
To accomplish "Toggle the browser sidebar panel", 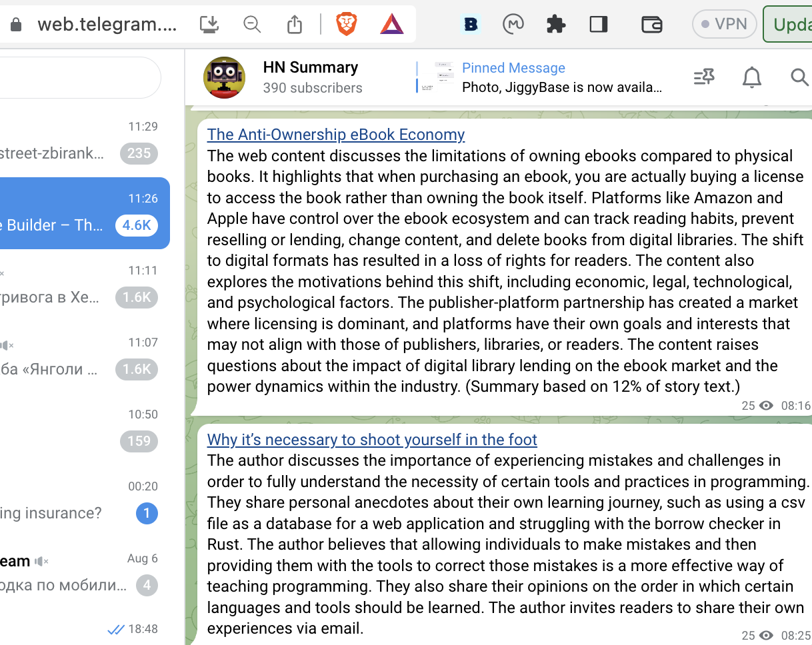I will [599, 25].
